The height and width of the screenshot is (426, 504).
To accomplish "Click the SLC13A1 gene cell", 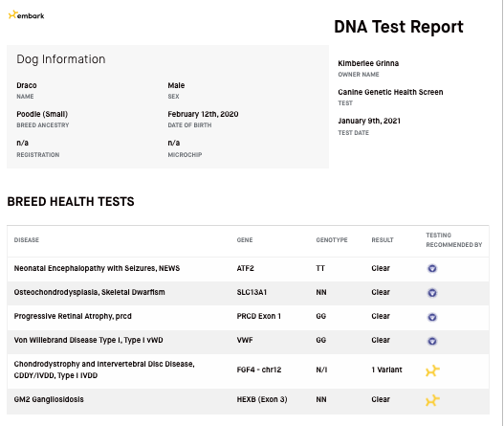I will pyautogui.click(x=252, y=292).
